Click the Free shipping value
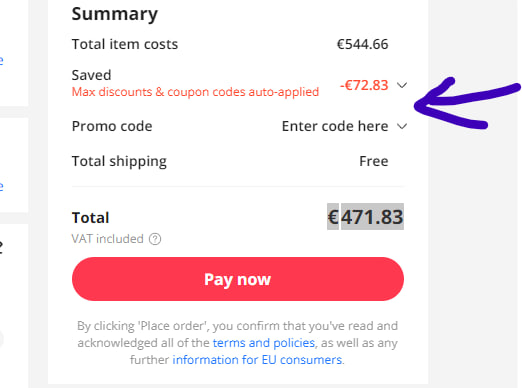The image size is (522, 388). [x=374, y=161]
